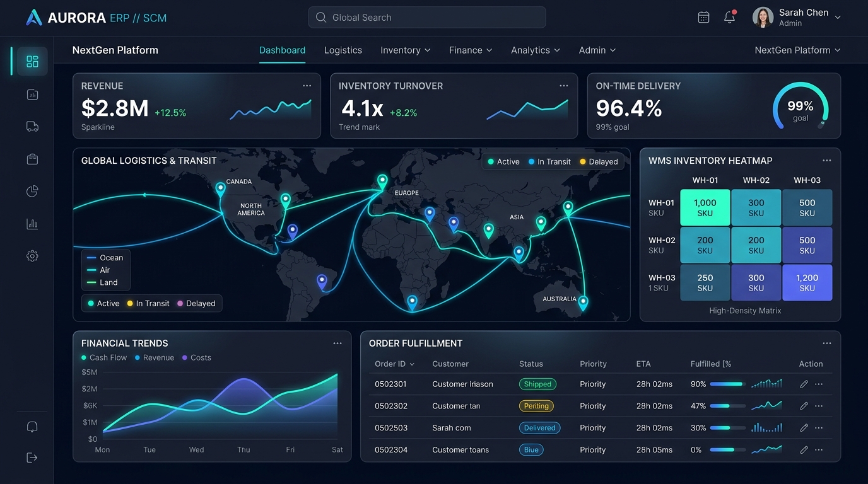Click the map pin over Canada
The width and height of the screenshot is (868, 484).
[x=220, y=188]
